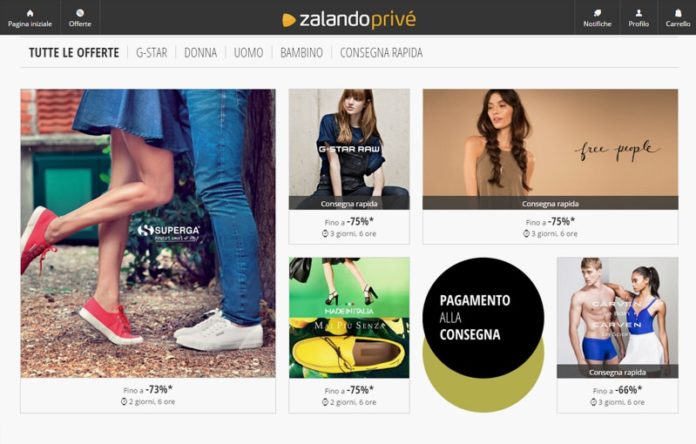Click the Zalando Privé logo

click(x=349, y=19)
